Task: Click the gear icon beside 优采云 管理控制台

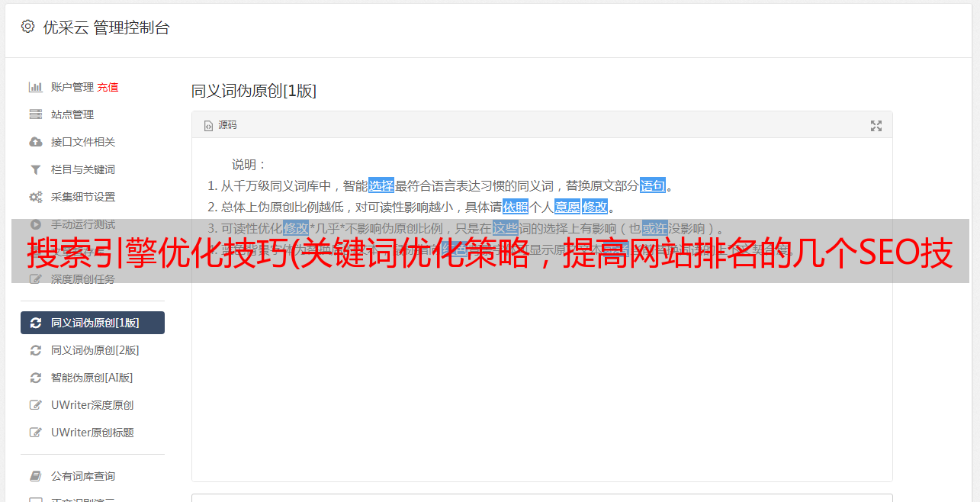Action: coord(28,27)
